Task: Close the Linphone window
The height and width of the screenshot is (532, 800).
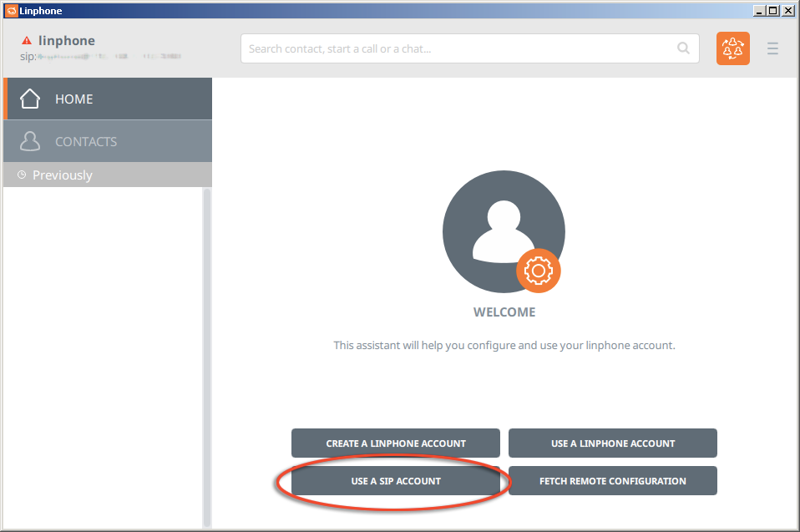Action: point(787,11)
